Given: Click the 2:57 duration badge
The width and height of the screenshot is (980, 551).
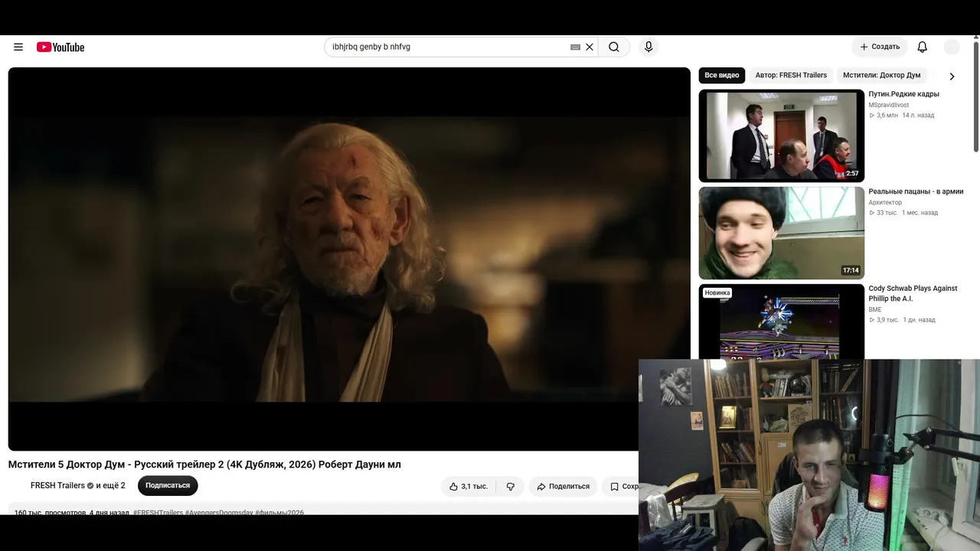Looking at the screenshot, I should [x=852, y=174].
